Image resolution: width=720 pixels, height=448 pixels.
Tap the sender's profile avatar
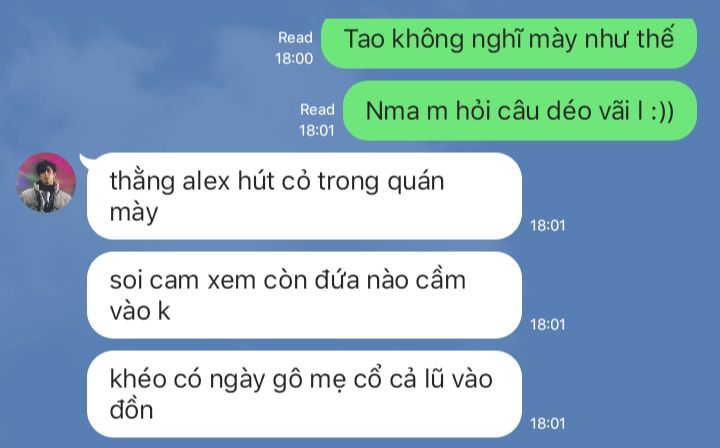pyautogui.click(x=46, y=183)
